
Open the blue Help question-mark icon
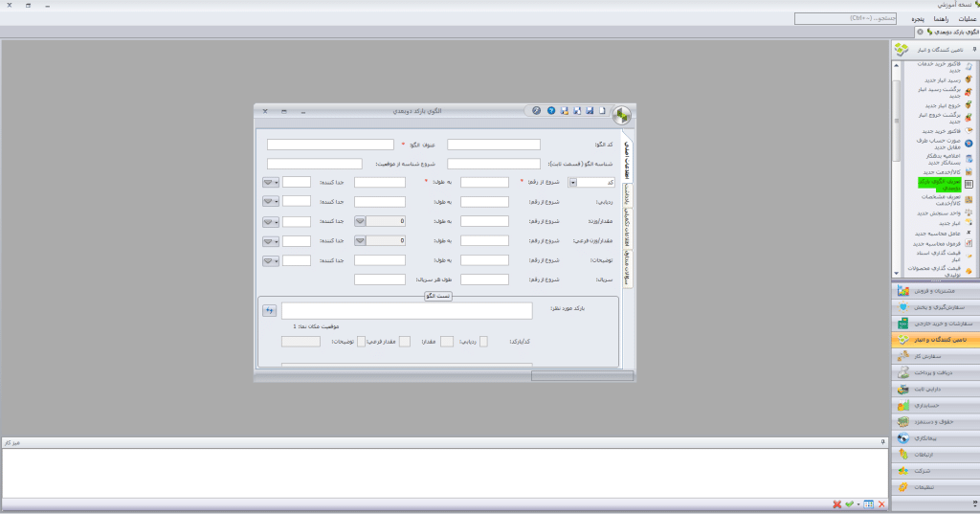(x=551, y=111)
